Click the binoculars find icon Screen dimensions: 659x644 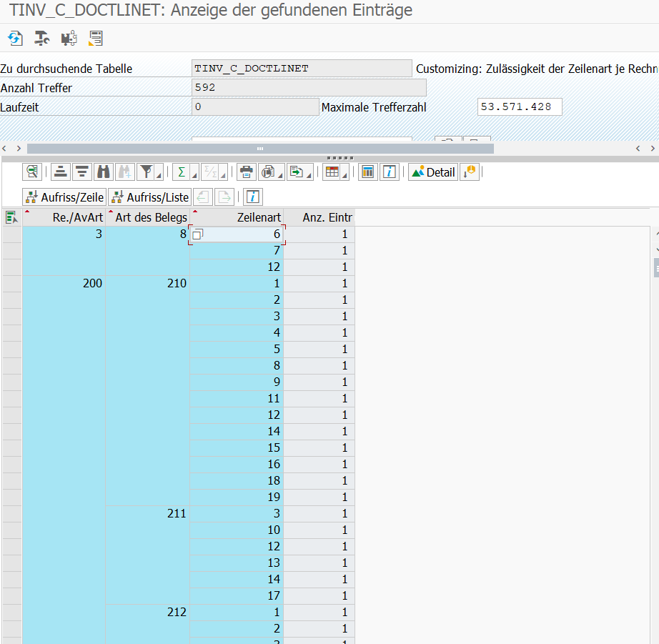(x=104, y=172)
